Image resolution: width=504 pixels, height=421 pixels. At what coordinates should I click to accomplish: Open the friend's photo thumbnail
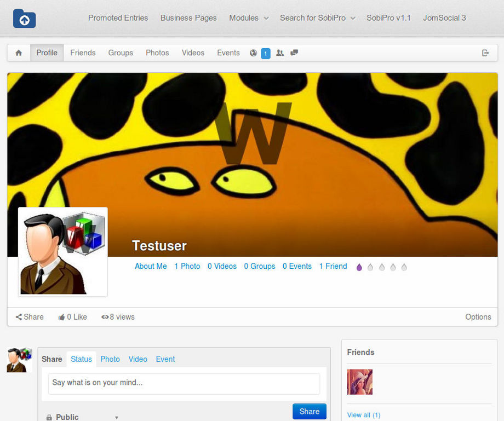pyautogui.click(x=360, y=382)
